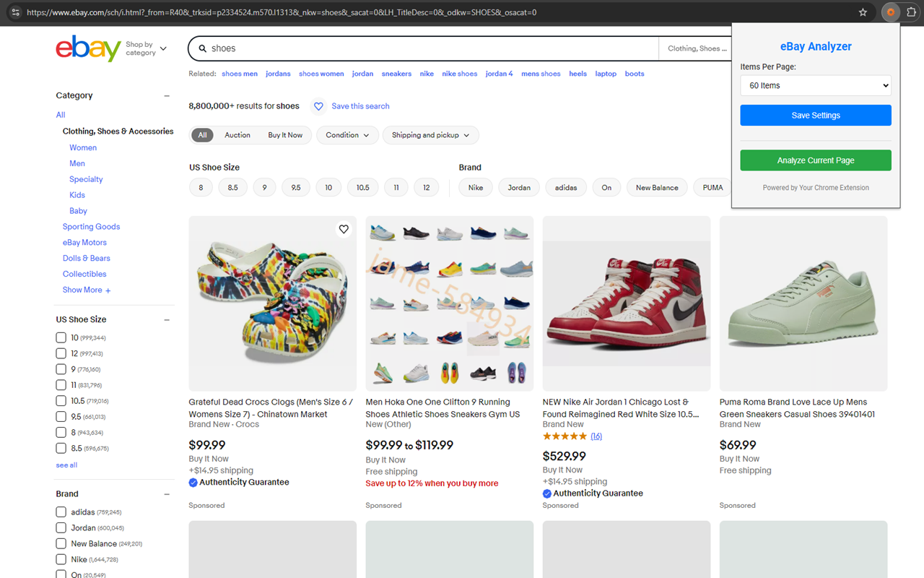The width and height of the screenshot is (924, 578).
Task: Open the Air Jordan 1 Chicago product image
Action: [x=627, y=303]
